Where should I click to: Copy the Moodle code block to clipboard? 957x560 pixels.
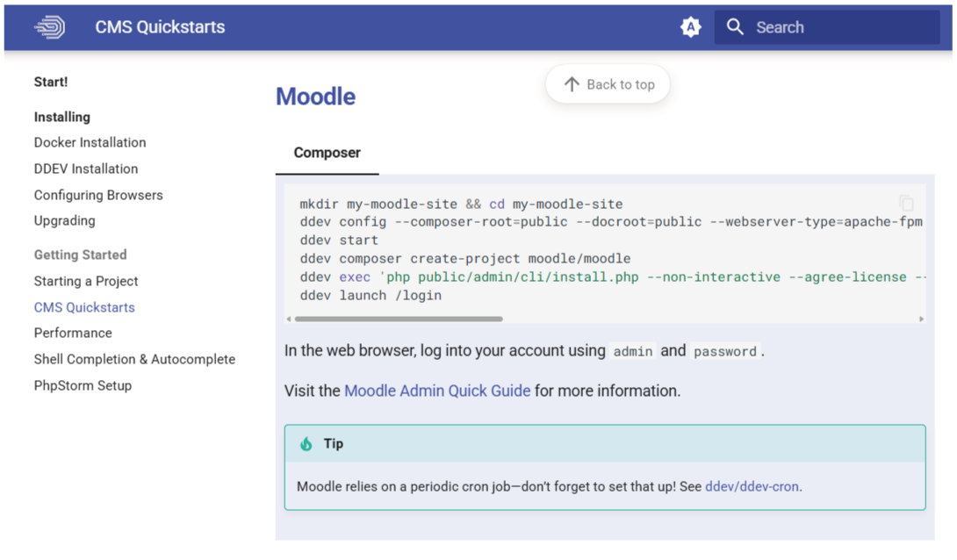coord(906,203)
